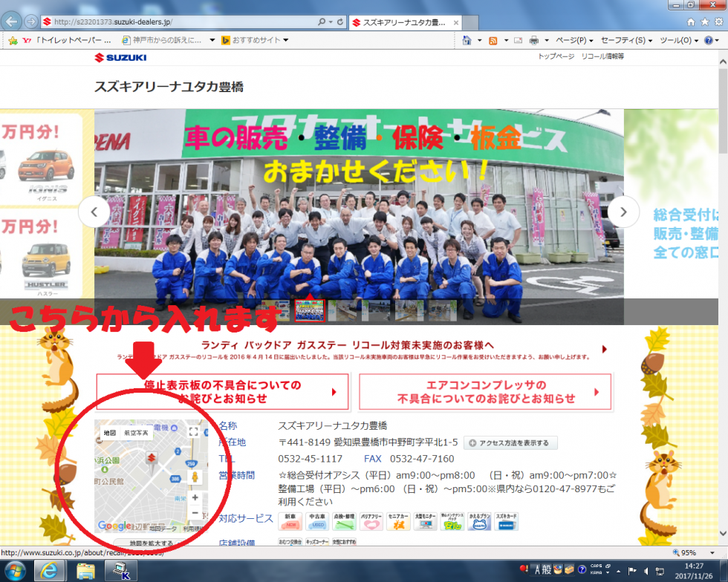Open the ページ(P) menu

[x=574, y=40]
